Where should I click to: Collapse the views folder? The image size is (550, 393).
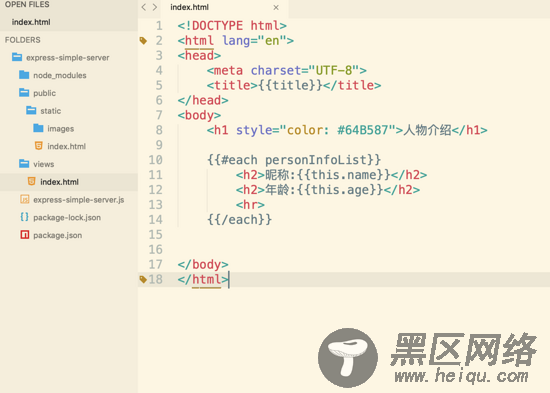coord(43,164)
